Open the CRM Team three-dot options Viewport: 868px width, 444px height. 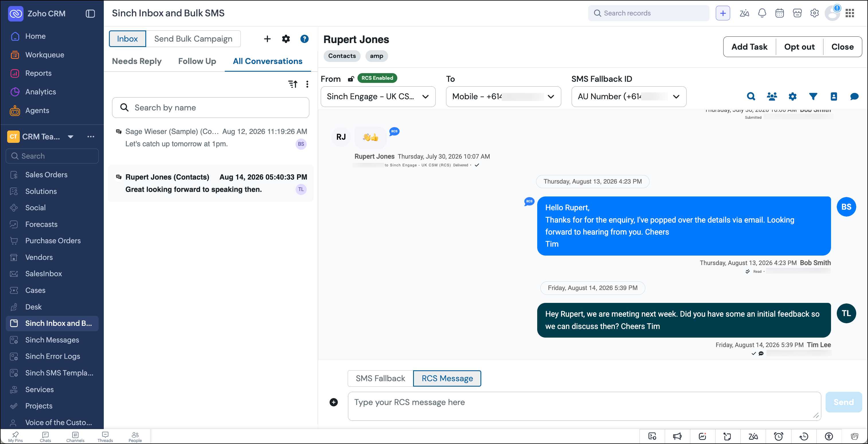point(91,137)
